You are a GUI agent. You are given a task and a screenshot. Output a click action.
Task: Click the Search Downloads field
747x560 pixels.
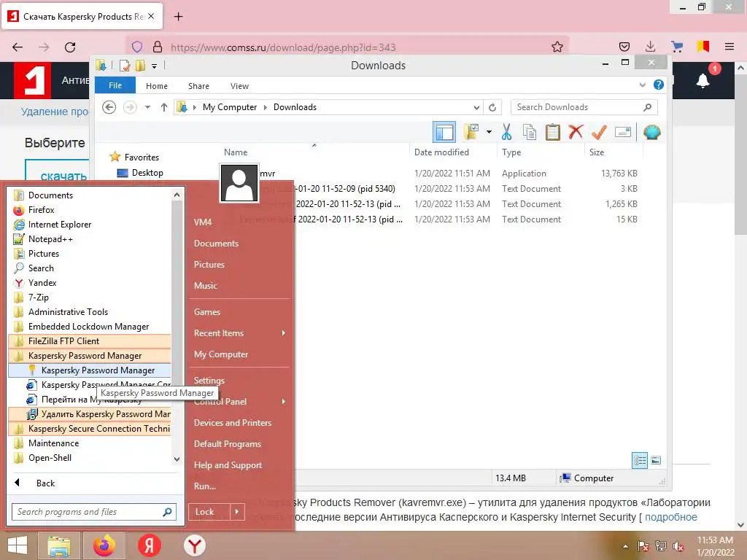(x=584, y=107)
